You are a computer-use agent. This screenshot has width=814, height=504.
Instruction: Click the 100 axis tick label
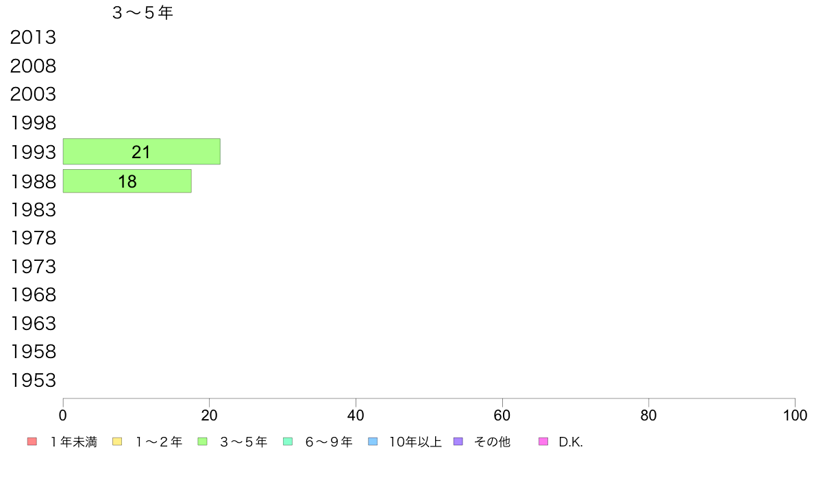[x=795, y=415]
